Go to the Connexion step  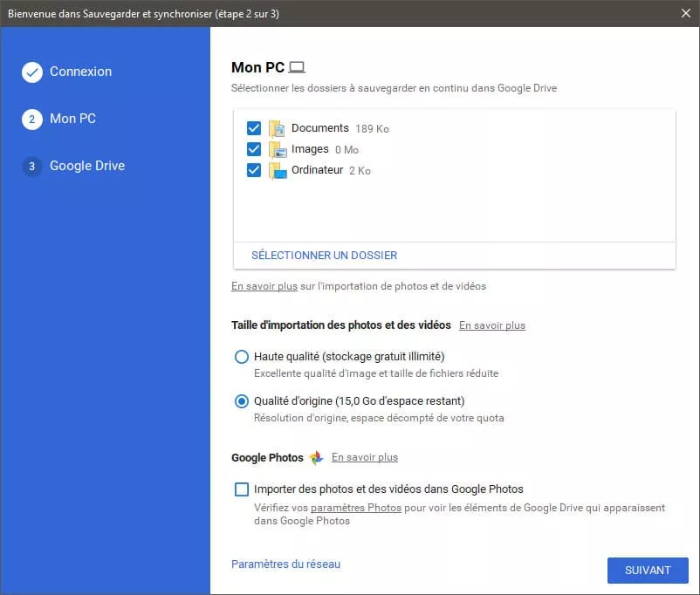81,72
